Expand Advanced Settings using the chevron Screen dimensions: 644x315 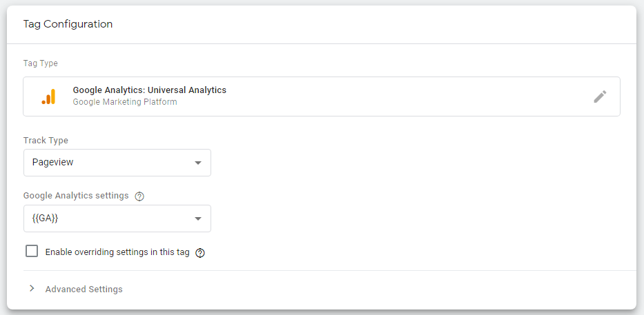32,289
